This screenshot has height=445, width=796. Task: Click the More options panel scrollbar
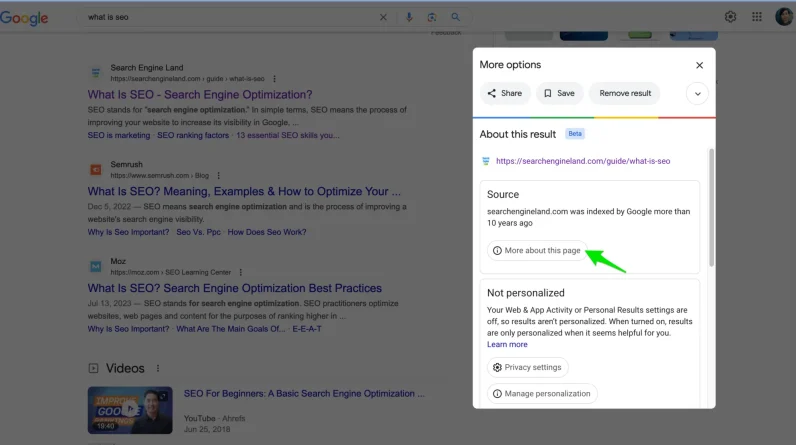(711, 207)
